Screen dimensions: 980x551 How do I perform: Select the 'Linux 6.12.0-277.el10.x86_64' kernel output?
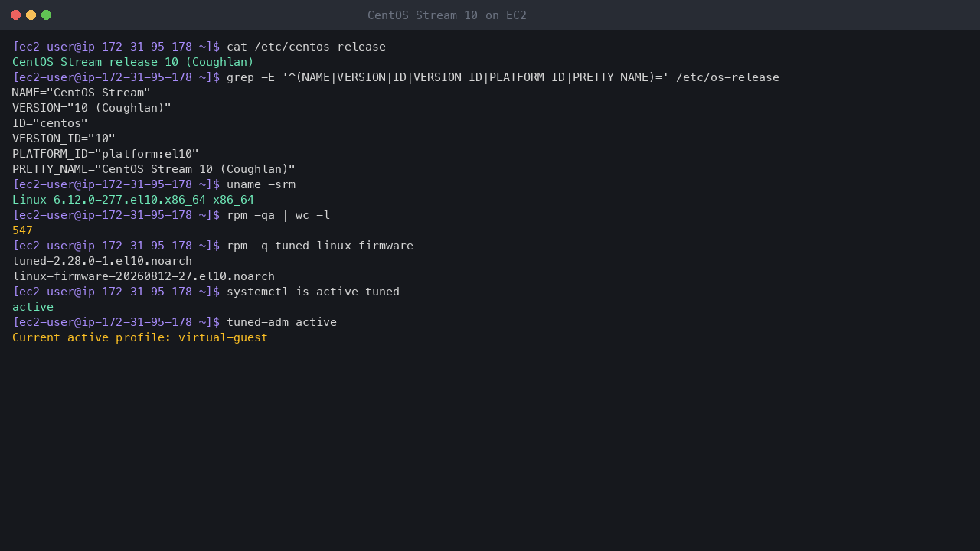click(109, 200)
